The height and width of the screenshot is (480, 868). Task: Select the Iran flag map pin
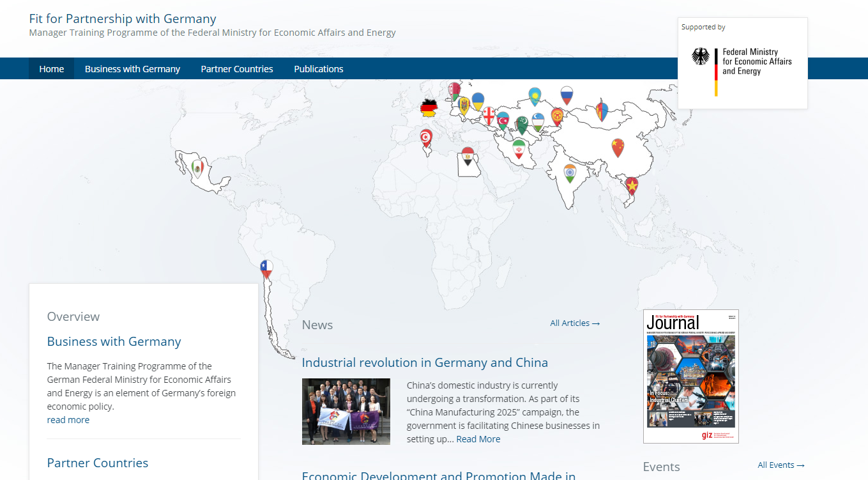pyautogui.click(x=519, y=148)
